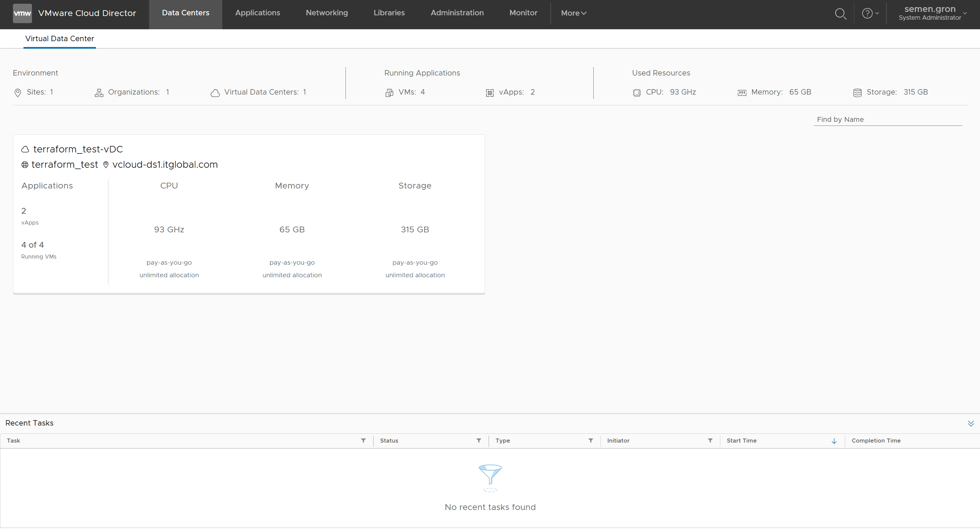The height and width of the screenshot is (529, 980).
Task: Click the terraform_test organization name
Action: pos(65,165)
